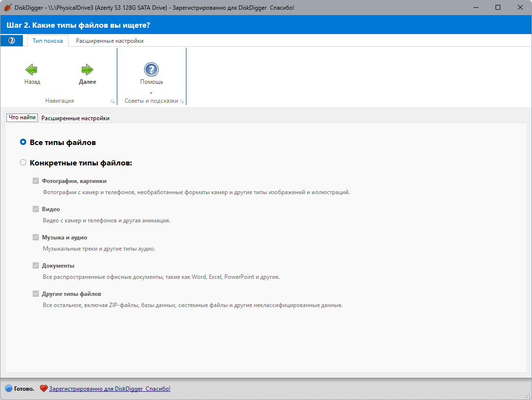Viewport: 532px width, 400px height.
Task: Open the lower Расширенные настройки panel tab
Action: 75,118
